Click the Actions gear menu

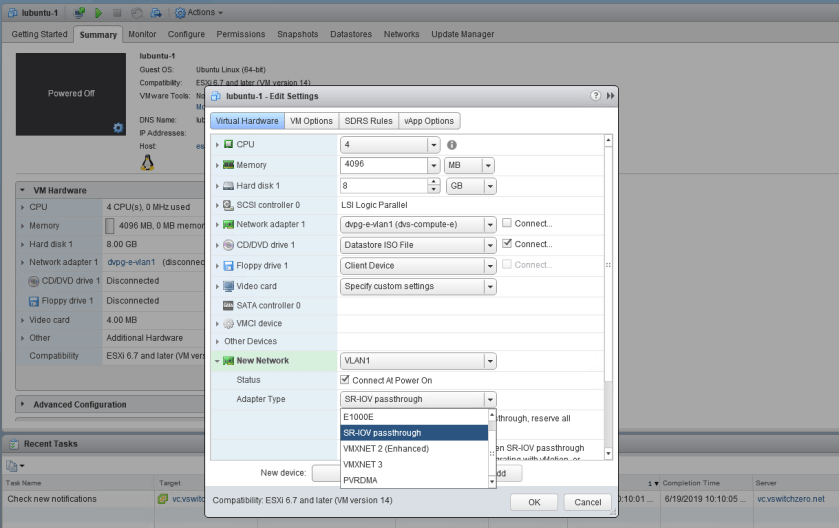coord(199,12)
